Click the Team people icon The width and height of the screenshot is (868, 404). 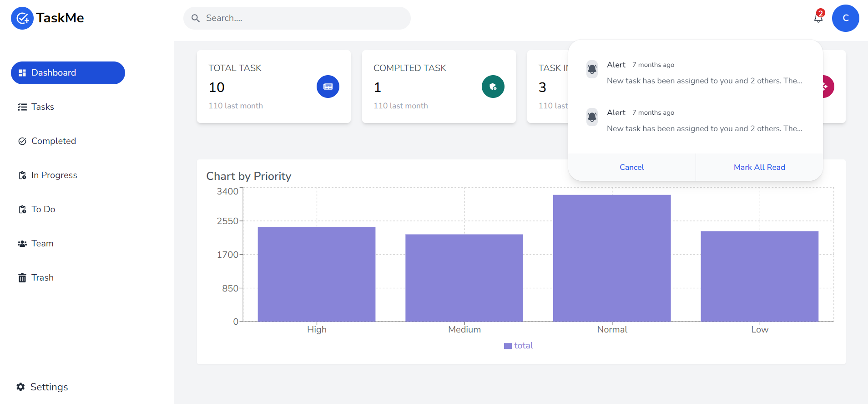(22, 244)
